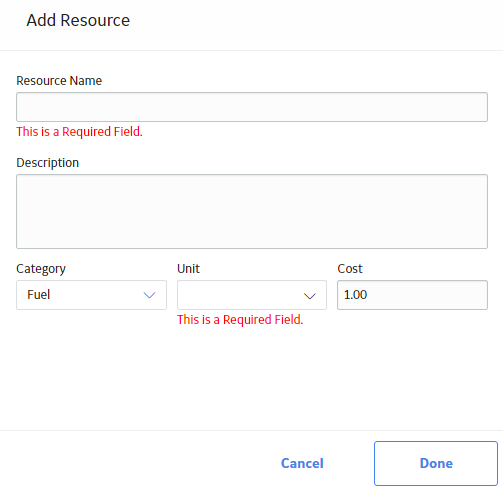Click the 1.00 value text in Cost
Screen dimensions: 503x492
[355, 295]
